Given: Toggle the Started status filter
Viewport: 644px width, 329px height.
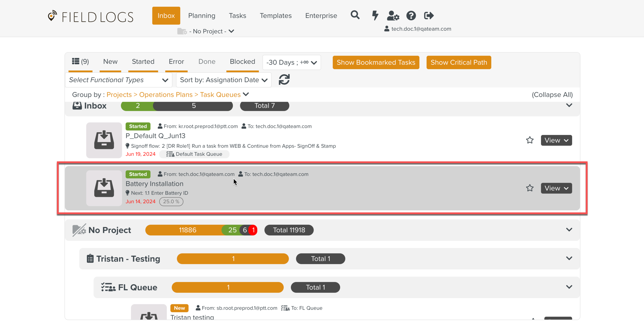Looking at the screenshot, I should 143,62.
